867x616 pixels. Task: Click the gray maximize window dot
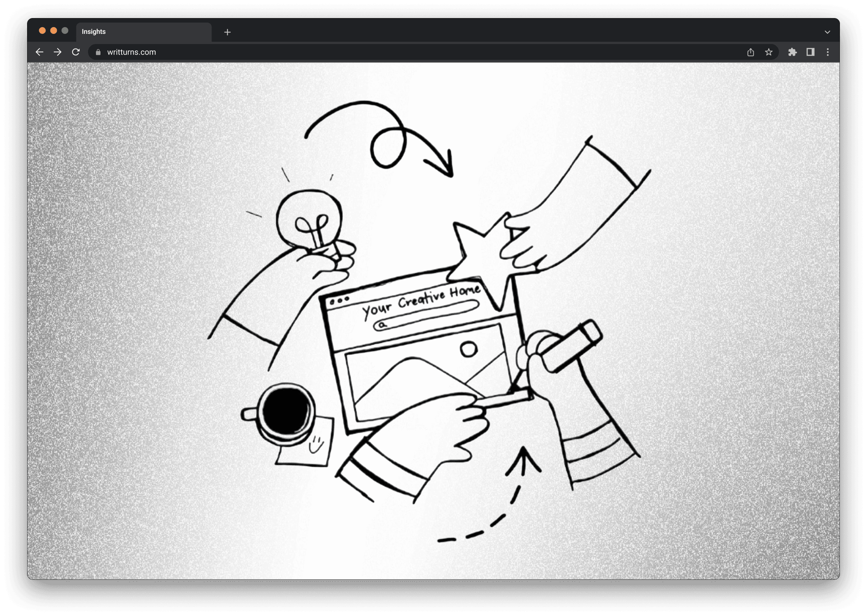coord(65,31)
